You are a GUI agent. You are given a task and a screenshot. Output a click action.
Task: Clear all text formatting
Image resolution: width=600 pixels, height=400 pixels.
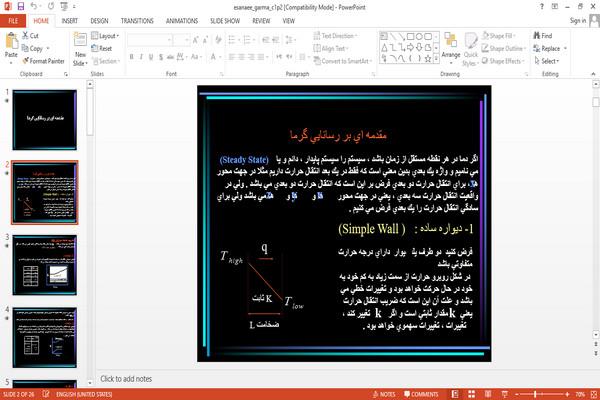(x=218, y=39)
